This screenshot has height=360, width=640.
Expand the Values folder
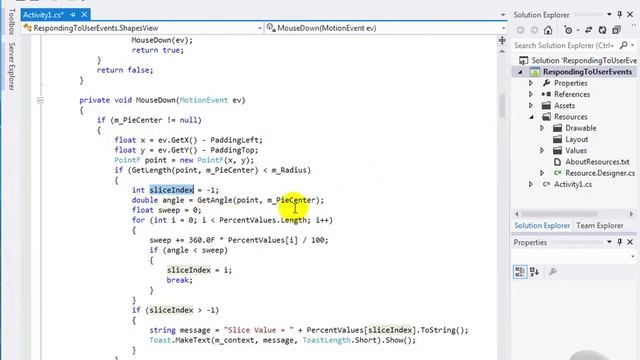click(542, 151)
